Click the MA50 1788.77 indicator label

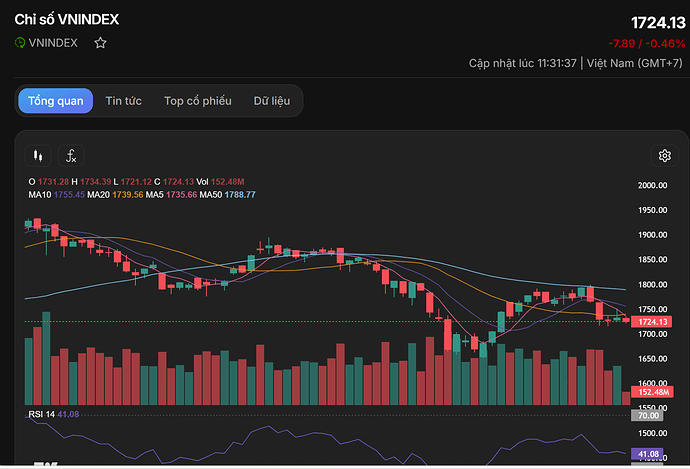click(x=227, y=194)
